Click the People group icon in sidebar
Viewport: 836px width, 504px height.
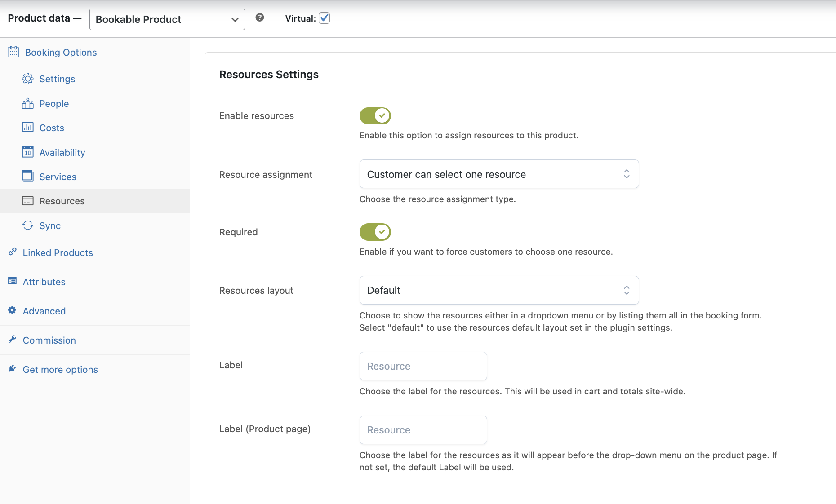pos(27,104)
